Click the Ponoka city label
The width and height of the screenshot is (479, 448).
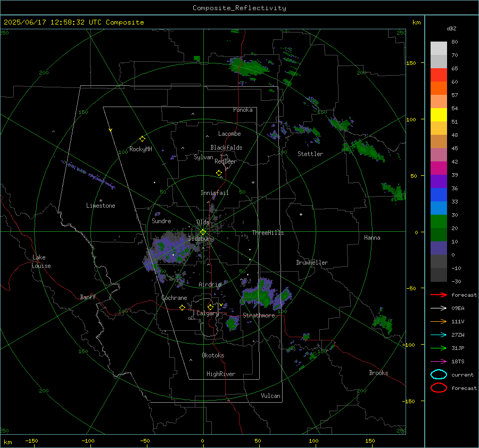[243, 110]
